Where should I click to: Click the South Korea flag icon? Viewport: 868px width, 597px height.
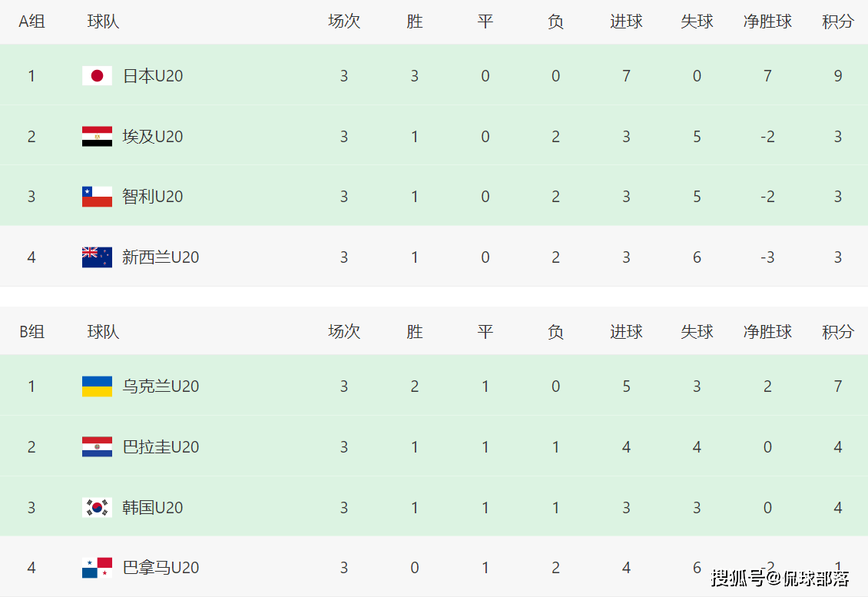pos(97,507)
